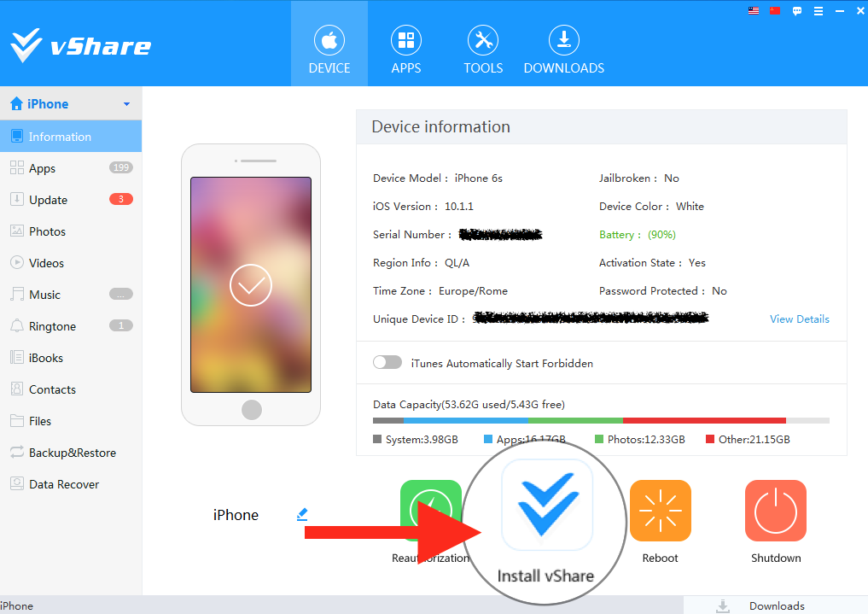The width and height of the screenshot is (868, 614).
Task: Click the System storage gray swatch
Action: [x=377, y=439]
